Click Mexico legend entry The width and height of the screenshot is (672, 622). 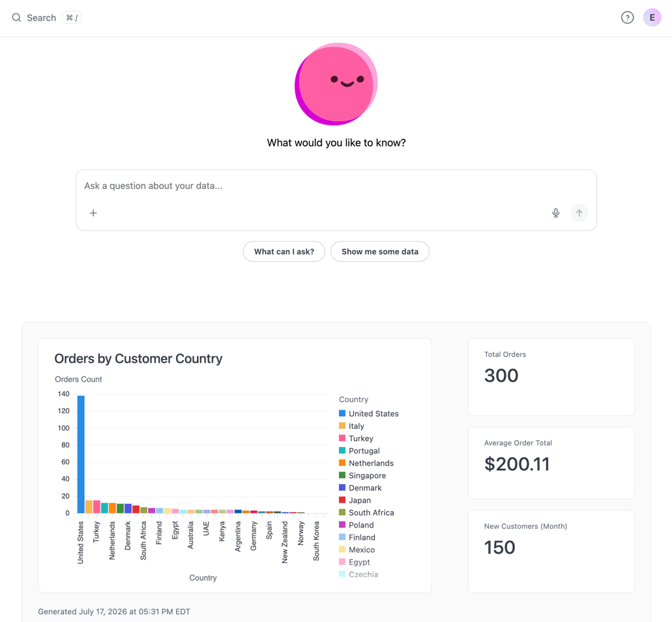click(x=357, y=550)
